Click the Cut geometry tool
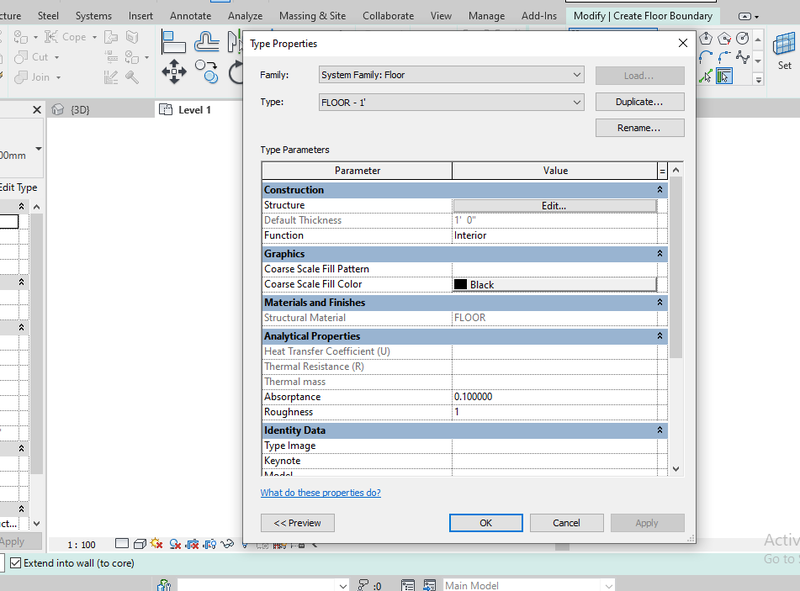Viewport: 800px width, 591px height. coord(31,57)
